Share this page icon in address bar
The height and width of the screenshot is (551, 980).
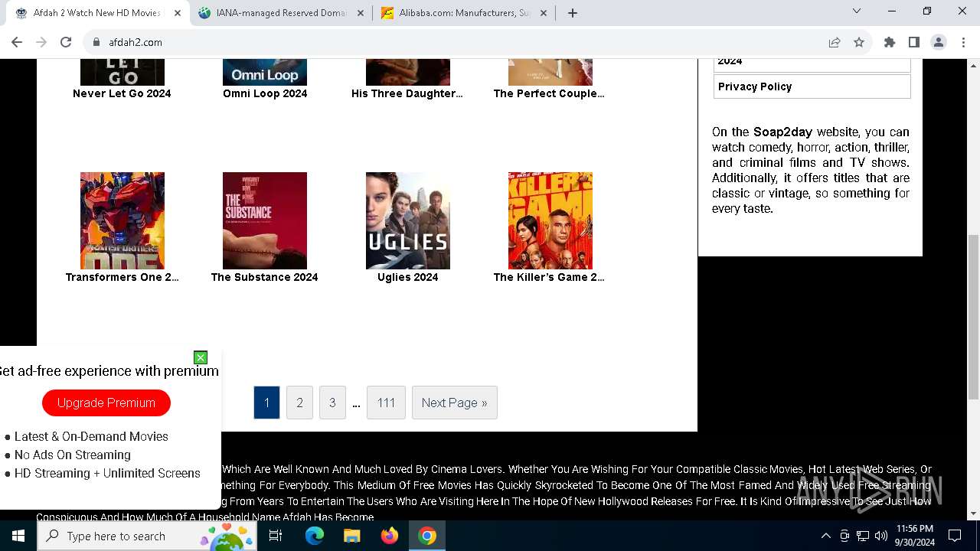(835, 42)
